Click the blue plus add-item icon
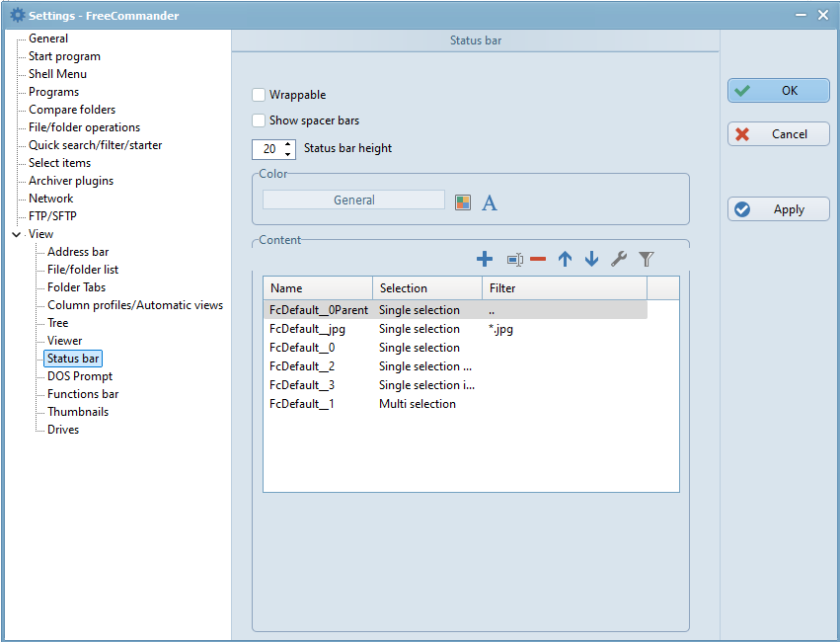 point(485,260)
